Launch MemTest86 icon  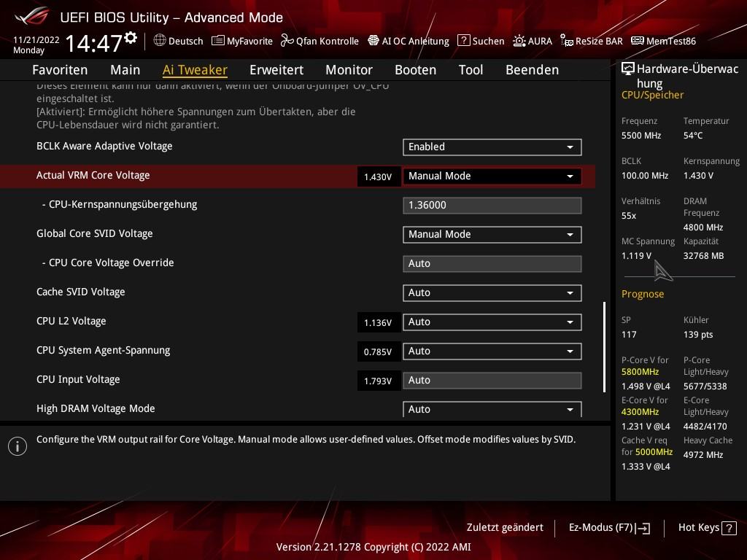[638, 41]
